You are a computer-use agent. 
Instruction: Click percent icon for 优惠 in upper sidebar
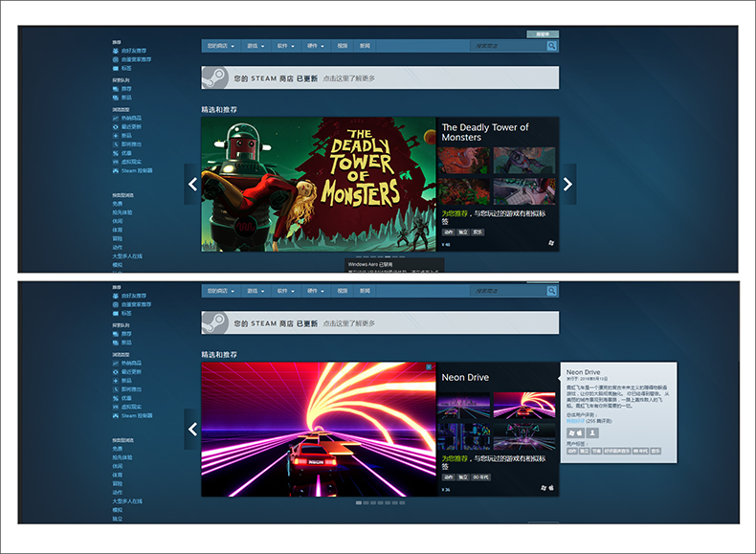pos(116,153)
